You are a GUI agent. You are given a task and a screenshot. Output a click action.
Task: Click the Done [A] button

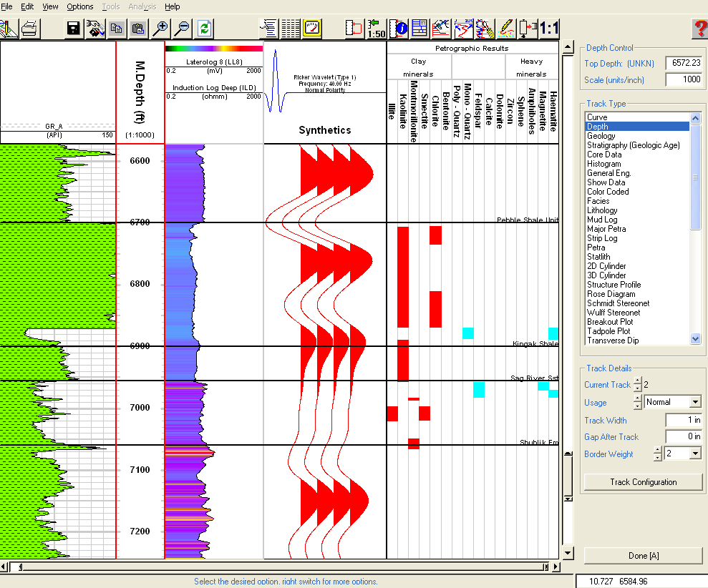tap(644, 556)
